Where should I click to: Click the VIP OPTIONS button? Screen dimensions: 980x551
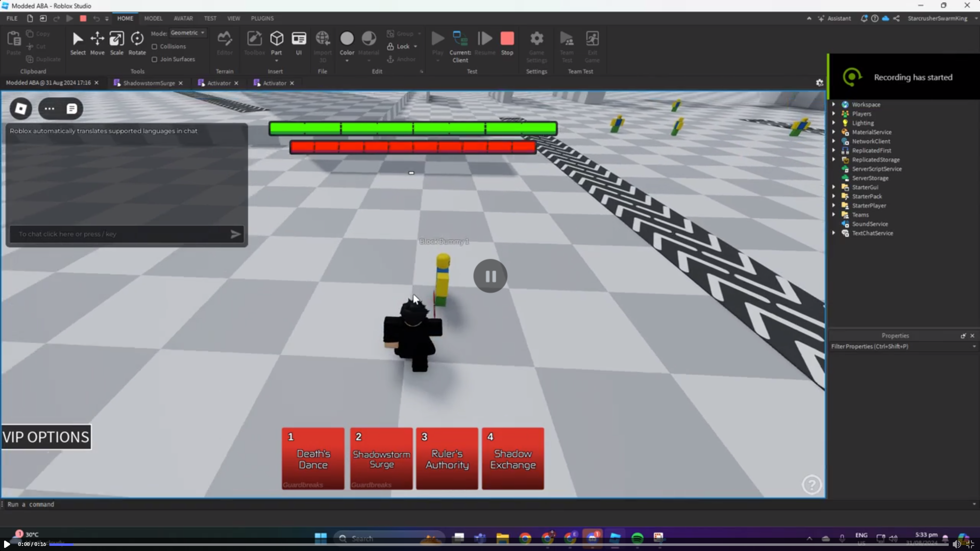(46, 437)
